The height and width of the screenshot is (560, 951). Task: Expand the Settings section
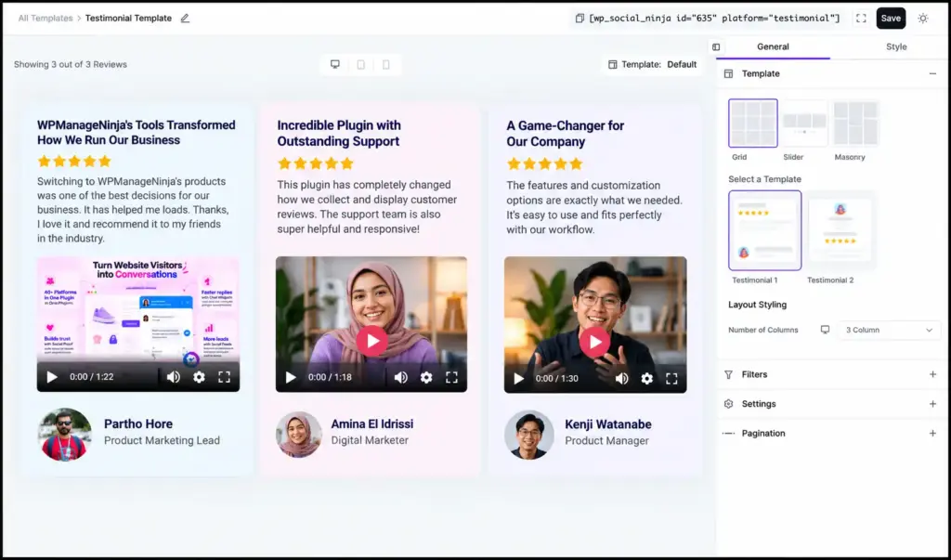[932, 403]
